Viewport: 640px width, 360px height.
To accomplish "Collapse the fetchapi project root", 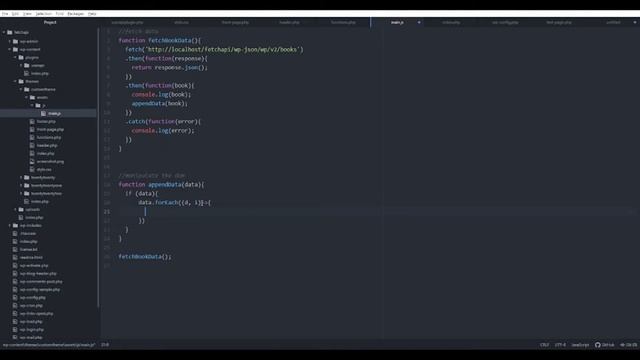I will pyautogui.click(x=4, y=32).
